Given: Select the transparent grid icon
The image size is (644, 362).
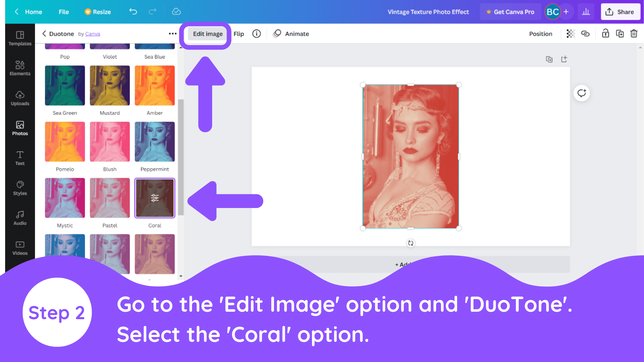Looking at the screenshot, I should tap(570, 34).
